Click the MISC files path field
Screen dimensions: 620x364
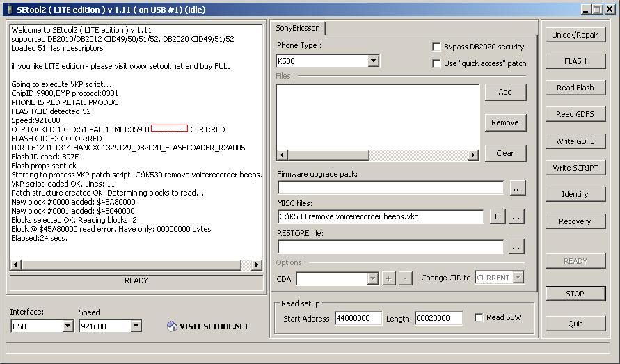point(381,216)
